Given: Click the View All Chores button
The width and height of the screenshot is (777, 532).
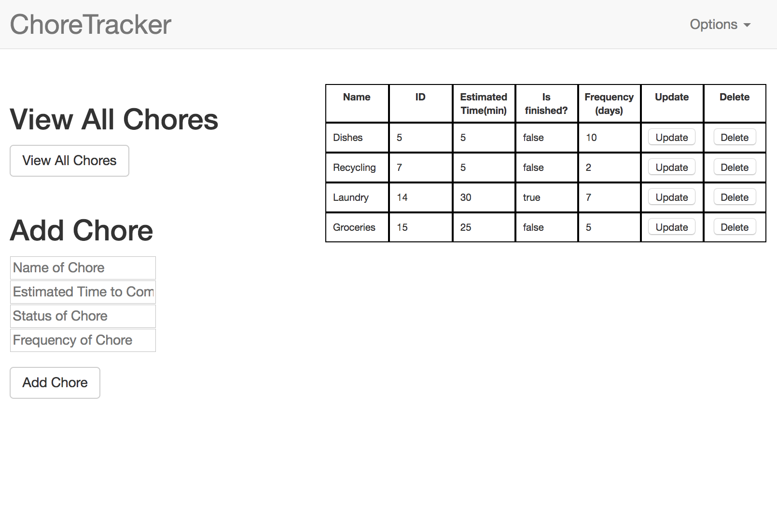Looking at the screenshot, I should (69, 161).
